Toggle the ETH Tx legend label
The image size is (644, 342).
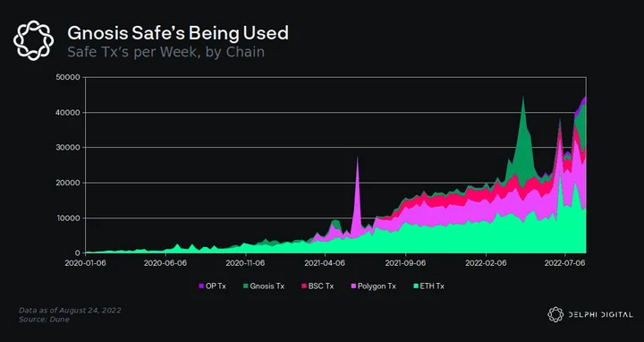(432, 286)
